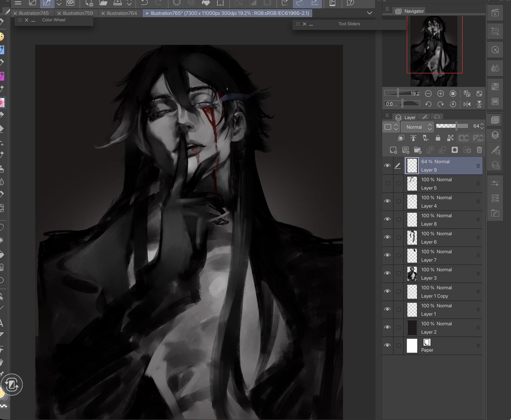511x420 pixels.
Task: Minimize the Tool Sliders panel
Action: [311, 24]
